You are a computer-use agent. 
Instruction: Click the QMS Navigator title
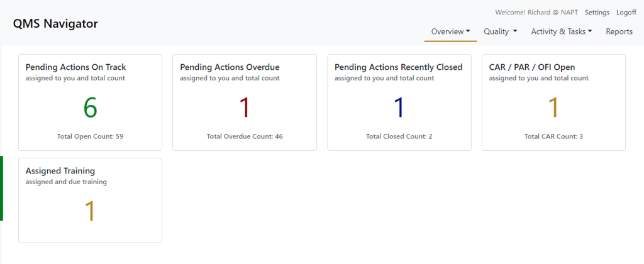point(55,24)
